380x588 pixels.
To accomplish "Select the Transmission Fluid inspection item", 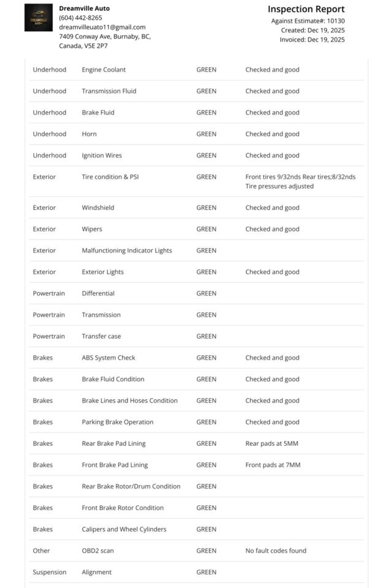I will pos(109,91).
